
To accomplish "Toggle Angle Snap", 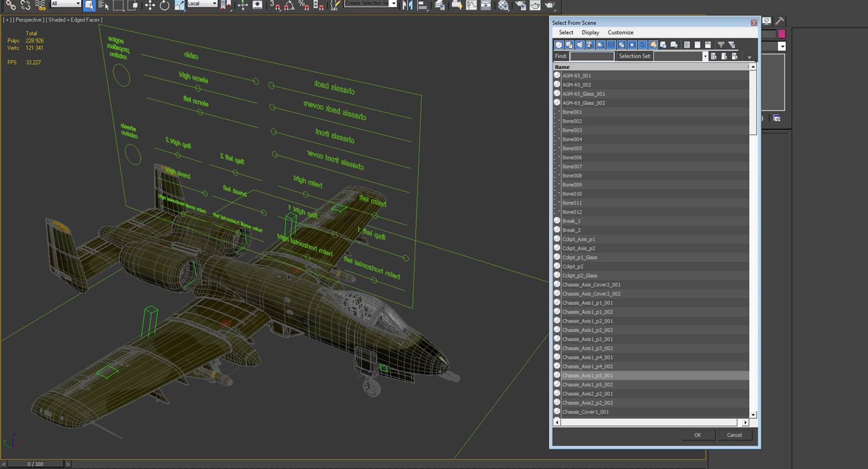I will pyautogui.click(x=289, y=5).
